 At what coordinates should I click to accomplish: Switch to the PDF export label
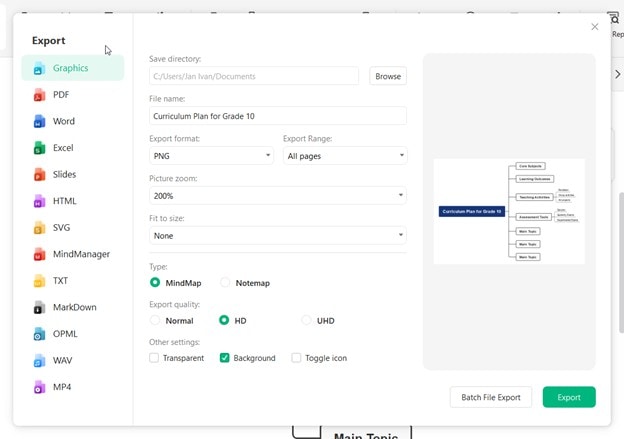(x=61, y=95)
